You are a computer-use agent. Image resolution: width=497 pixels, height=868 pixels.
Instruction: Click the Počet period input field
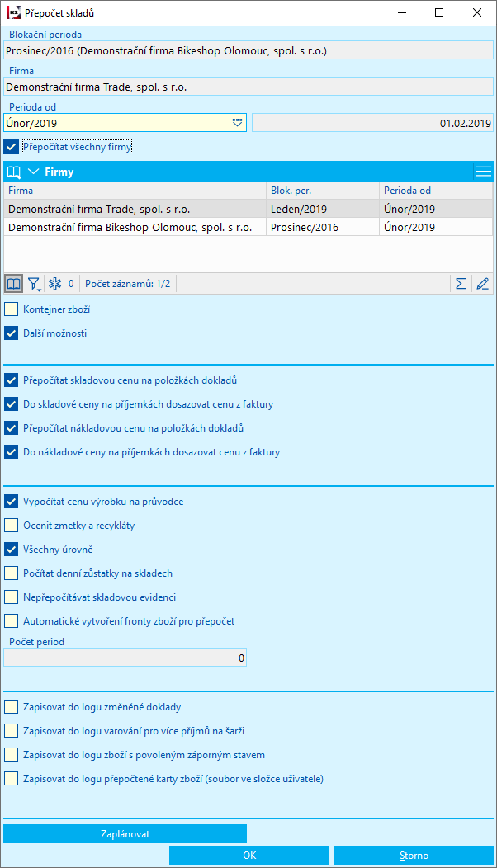point(125,658)
